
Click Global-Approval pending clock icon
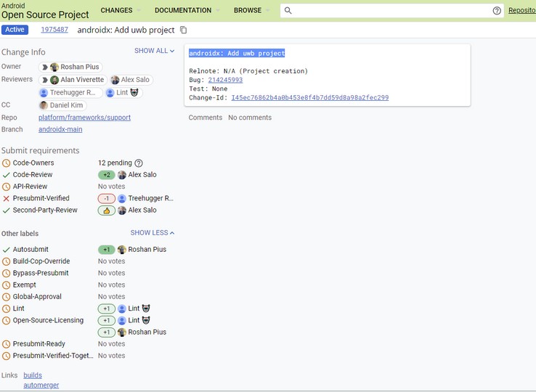pyautogui.click(x=6, y=297)
